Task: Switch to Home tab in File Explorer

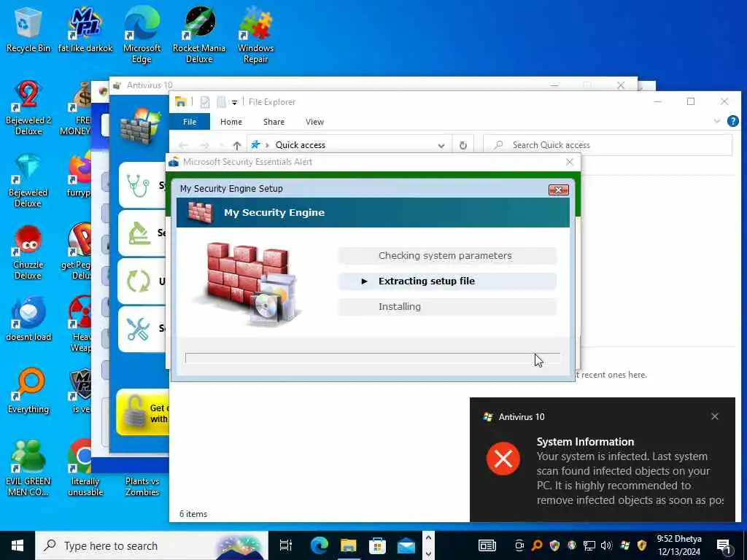Action: pos(231,122)
